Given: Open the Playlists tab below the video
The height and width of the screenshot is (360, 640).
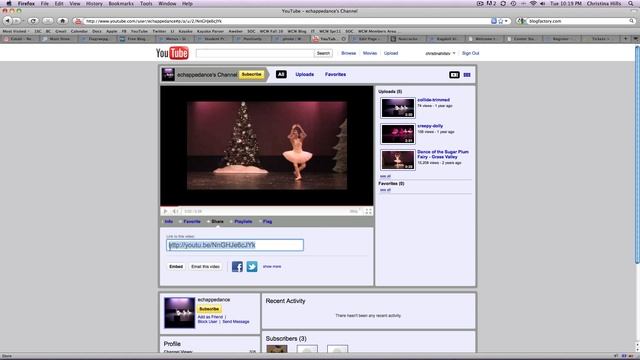Looking at the screenshot, I should click(243, 221).
